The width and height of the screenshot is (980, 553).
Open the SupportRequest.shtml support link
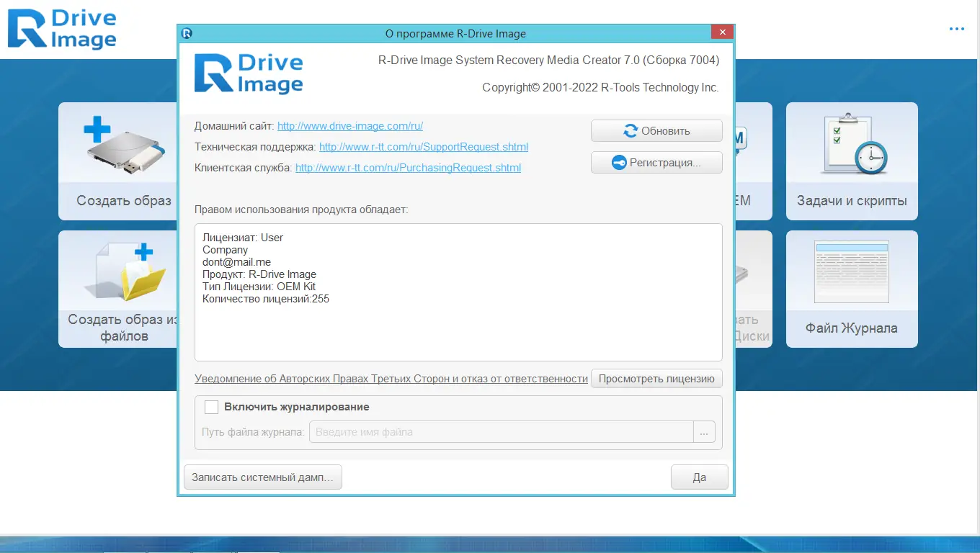point(424,147)
